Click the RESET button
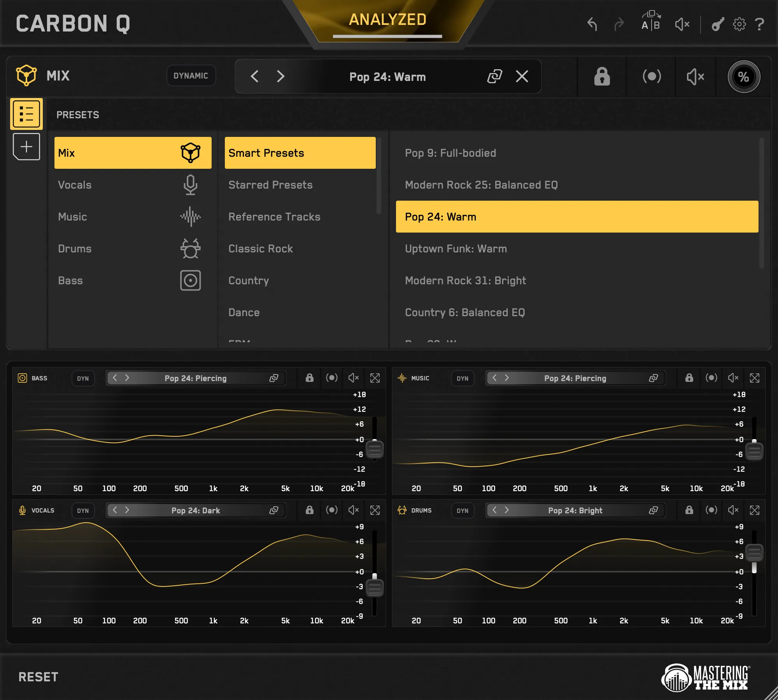 (x=38, y=677)
